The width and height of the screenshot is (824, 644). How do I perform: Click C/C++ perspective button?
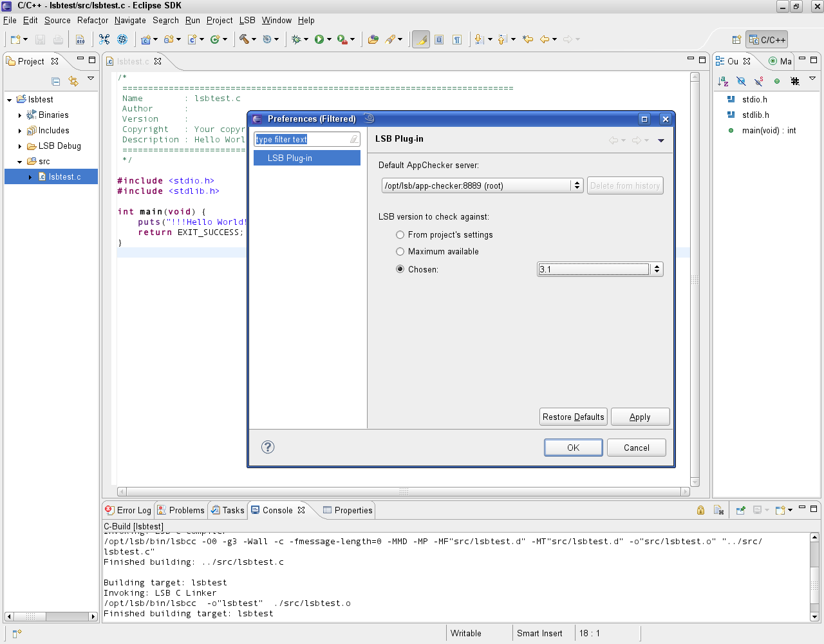pos(767,40)
